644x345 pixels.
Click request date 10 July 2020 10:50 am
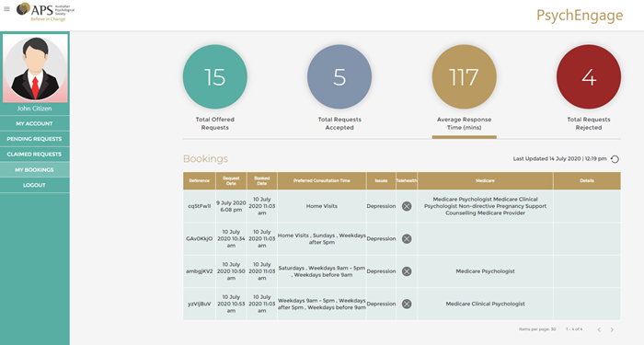[x=231, y=271]
